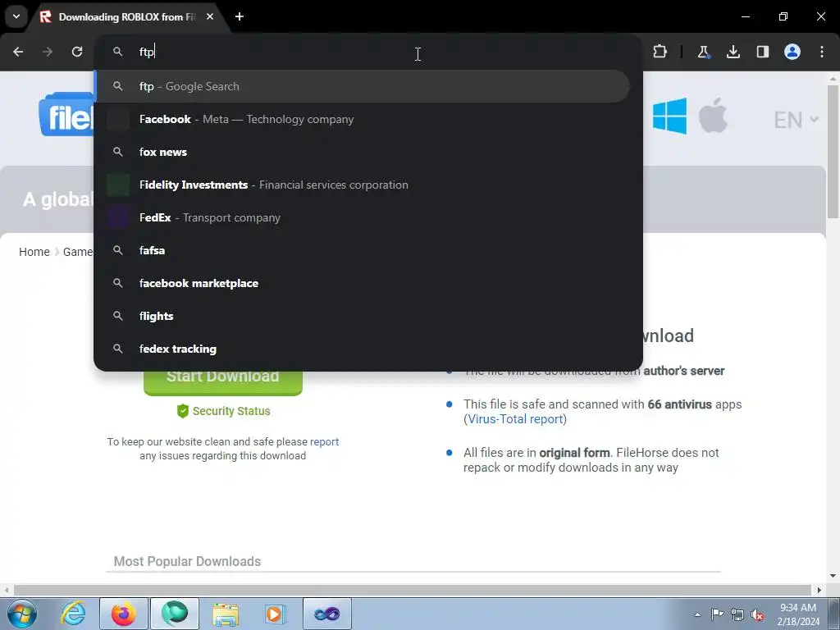Open the Security Status link
This screenshot has height=630, width=840.
coord(224,411)
